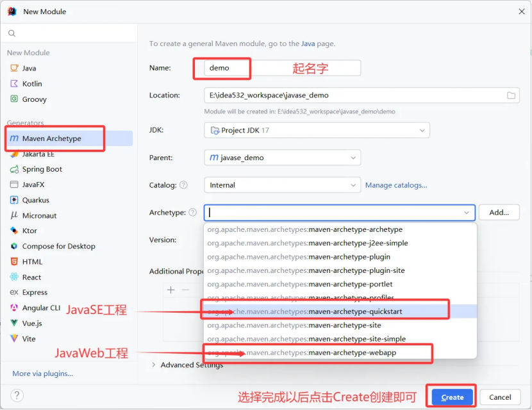Click the plus add property icon
The width and height of the screenshot is (532, 410).
[x=171, y=290]
